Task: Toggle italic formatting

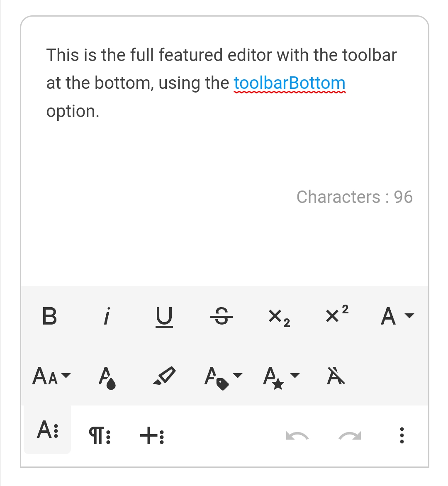Action: [x=107, y=316]
